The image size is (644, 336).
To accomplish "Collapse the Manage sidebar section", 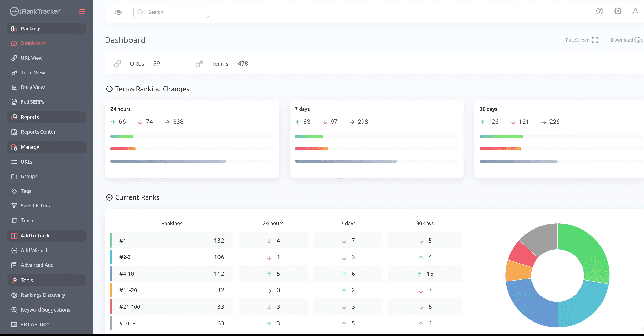I will pyautogui.click(x=47, y=147).
